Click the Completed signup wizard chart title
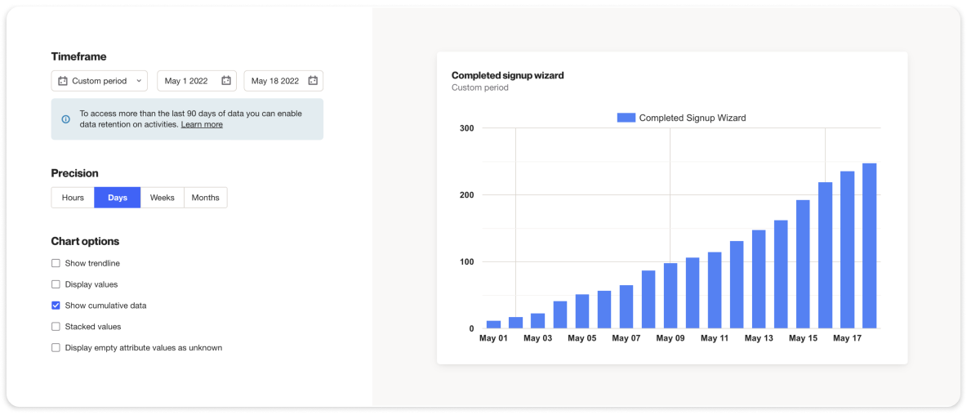Viewport: 980px width, 415px height. click(508, 75)
